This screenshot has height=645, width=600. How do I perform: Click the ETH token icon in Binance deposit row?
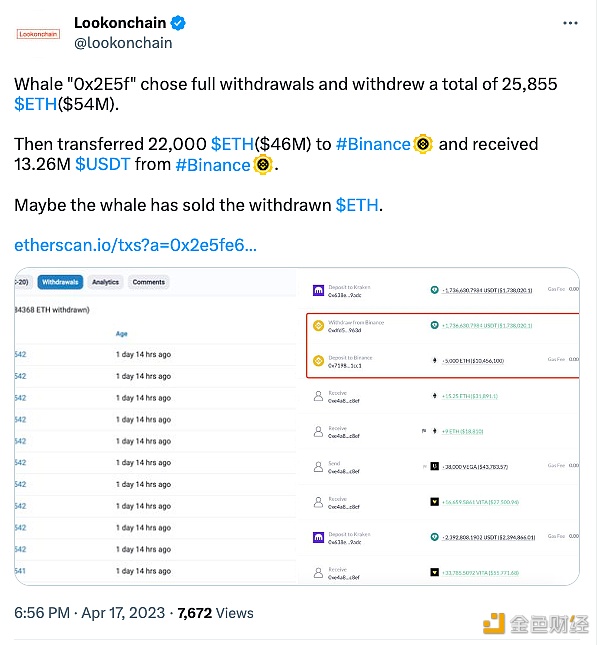(434, 360)
